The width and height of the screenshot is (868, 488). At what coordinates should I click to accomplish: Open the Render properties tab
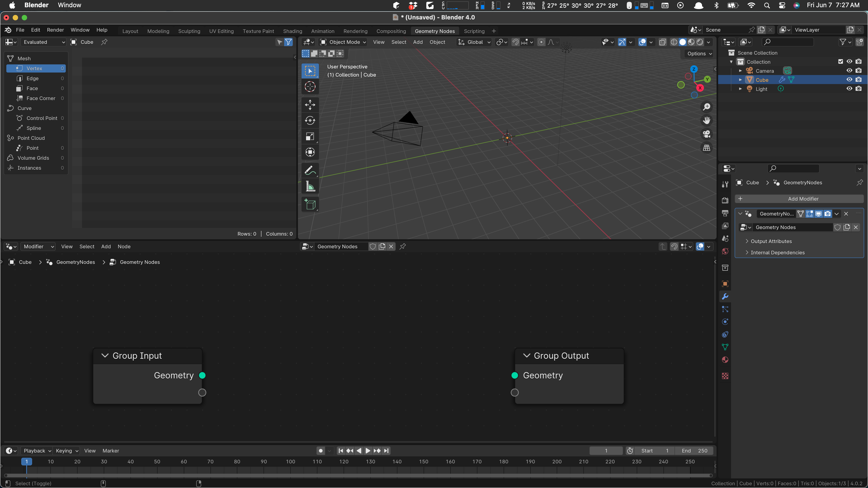tap(725, 200)
